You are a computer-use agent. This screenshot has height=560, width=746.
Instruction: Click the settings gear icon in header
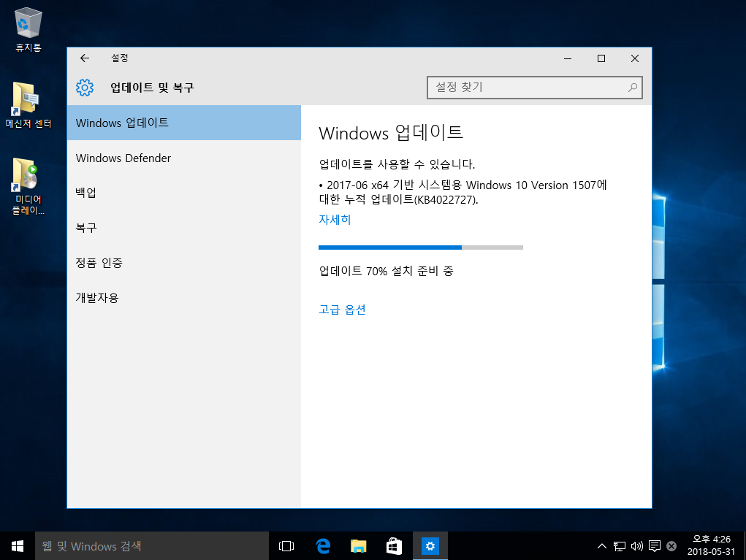pyautogui.click(x=85, y=88)
